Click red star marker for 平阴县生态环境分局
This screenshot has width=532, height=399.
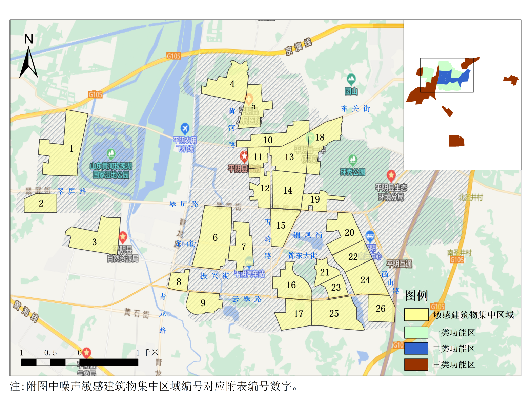click(391, 175)
